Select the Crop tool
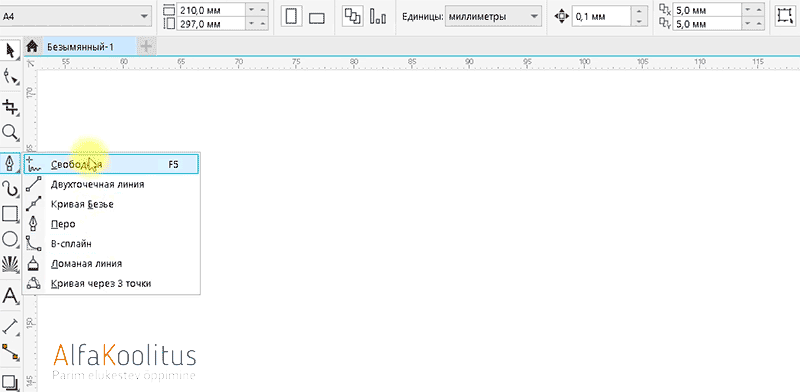Image resolution: width=800 pixels, height=392 pixels. click(x=10, y=107)
